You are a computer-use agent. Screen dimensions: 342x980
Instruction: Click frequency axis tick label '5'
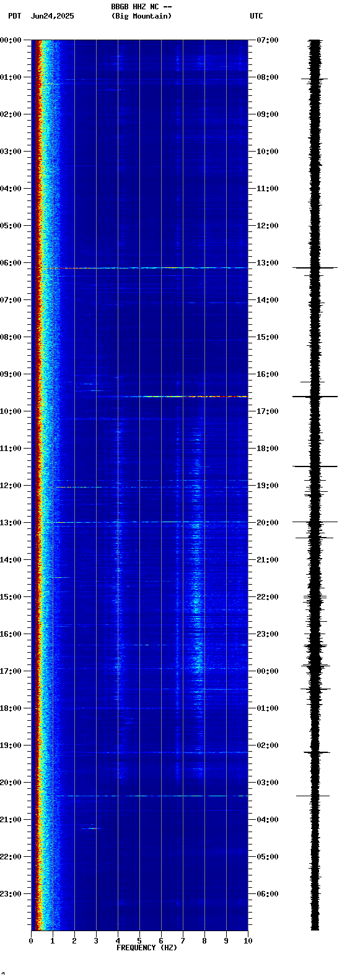pyautogui.click(x=139, y=941)
